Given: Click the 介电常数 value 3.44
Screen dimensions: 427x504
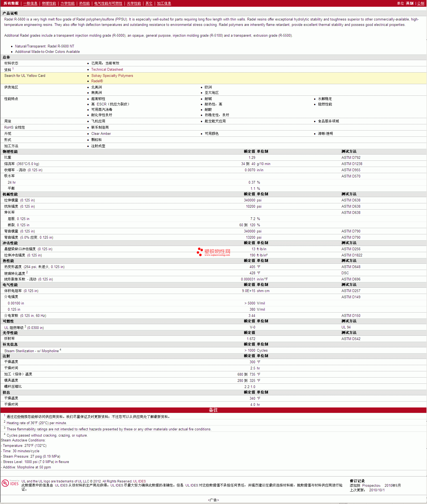Looking at the screenshot, I should [252, 316].
